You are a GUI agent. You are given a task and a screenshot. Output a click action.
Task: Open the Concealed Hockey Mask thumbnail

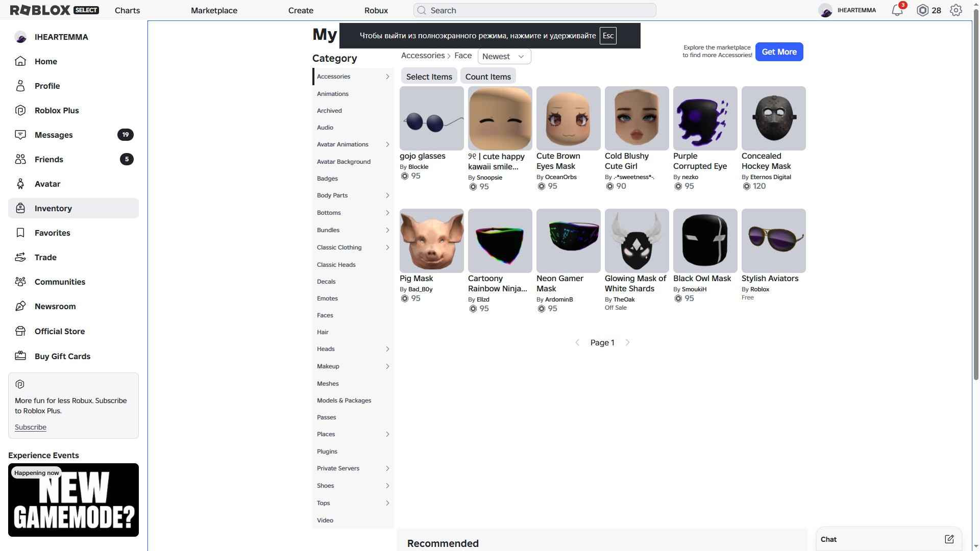[x=774, y=118]
